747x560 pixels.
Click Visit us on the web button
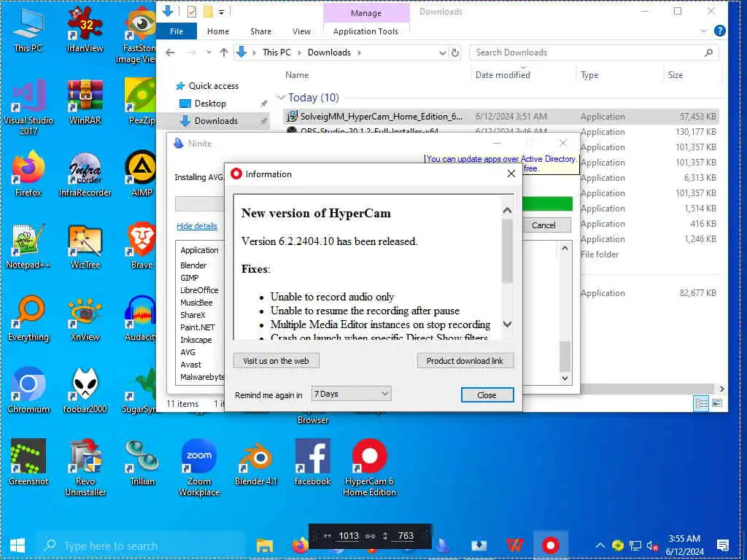276,360
